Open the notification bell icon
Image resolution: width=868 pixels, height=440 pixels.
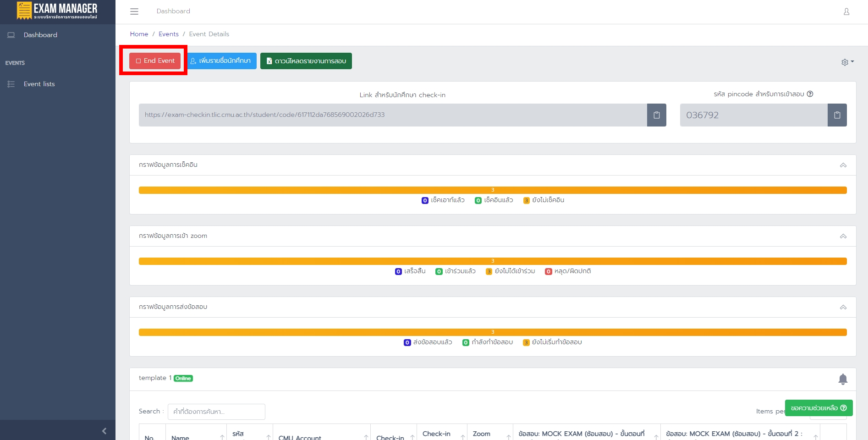coord(843,379)
